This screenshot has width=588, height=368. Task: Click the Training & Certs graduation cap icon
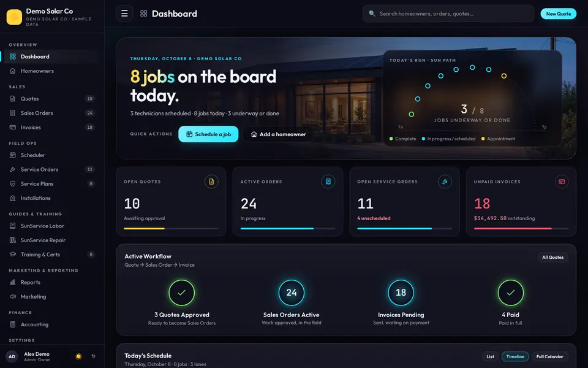click(13, 254)
